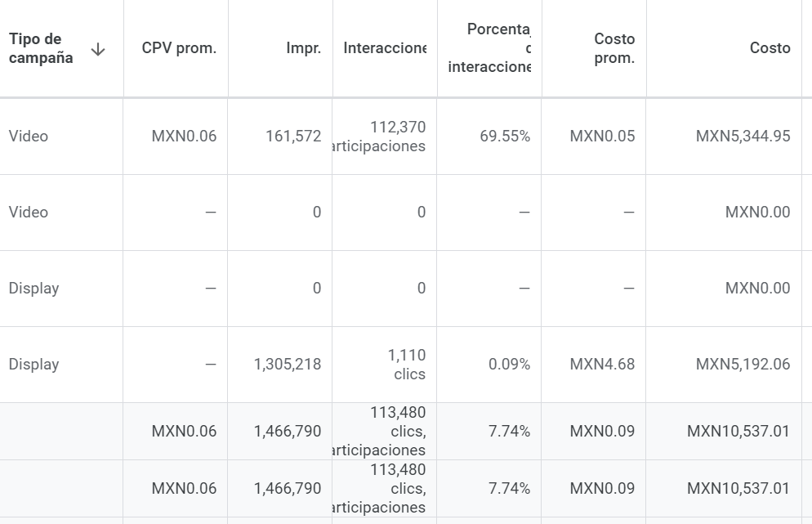
Task: Click the CPV prom. column header
Action: tap(179, 48)
